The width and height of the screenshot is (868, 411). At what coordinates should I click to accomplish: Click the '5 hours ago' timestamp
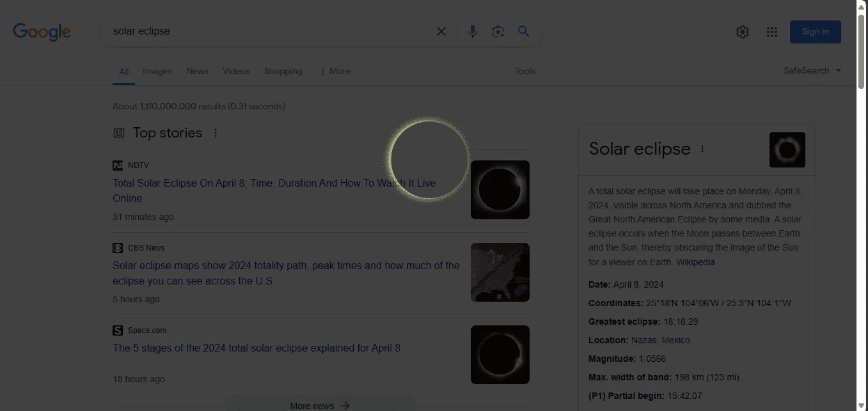pyautogui.click(x=136, y=300)
